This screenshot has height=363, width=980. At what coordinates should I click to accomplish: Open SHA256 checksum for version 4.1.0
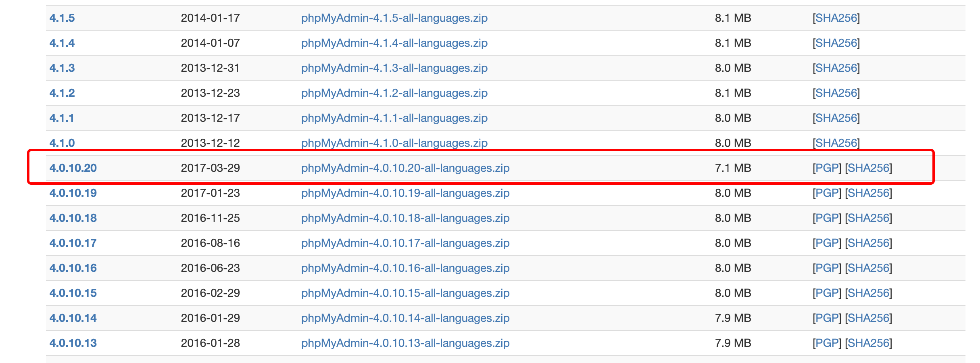click(836, 143)
